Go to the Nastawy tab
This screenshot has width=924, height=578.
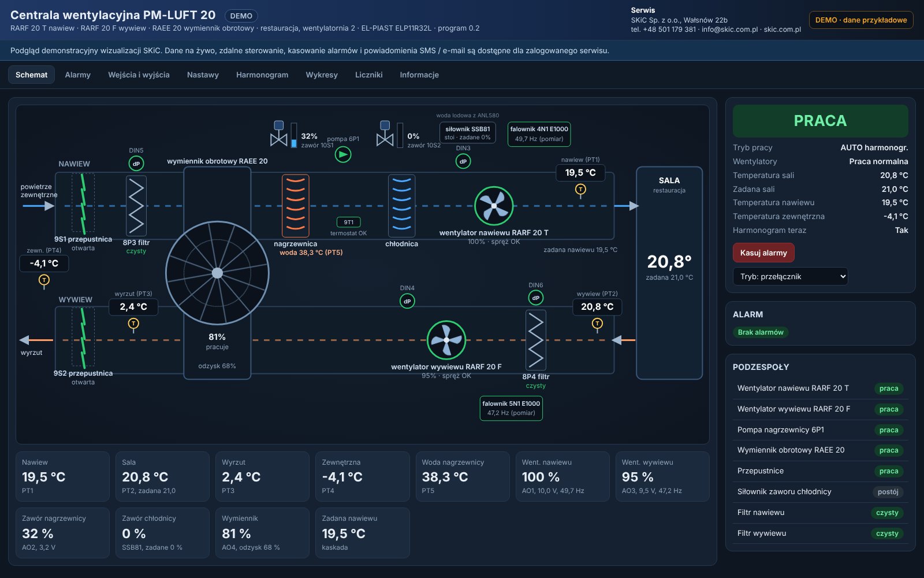[203, 75]
